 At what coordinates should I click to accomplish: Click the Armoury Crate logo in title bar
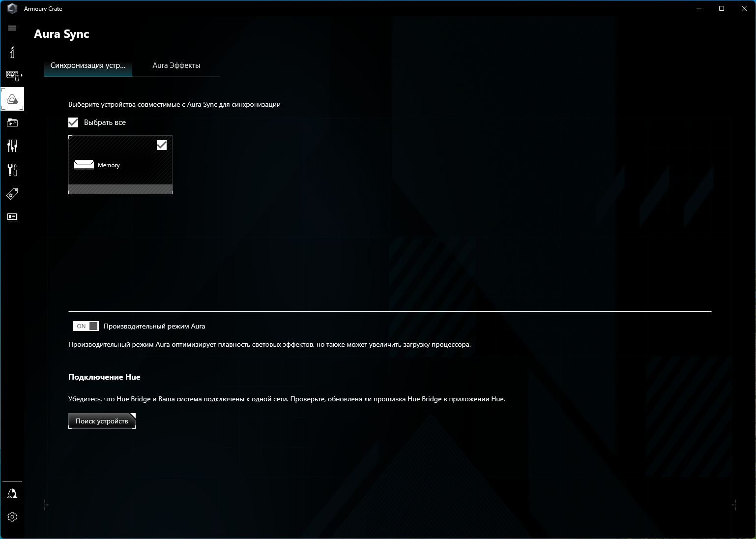coord(12,8)
